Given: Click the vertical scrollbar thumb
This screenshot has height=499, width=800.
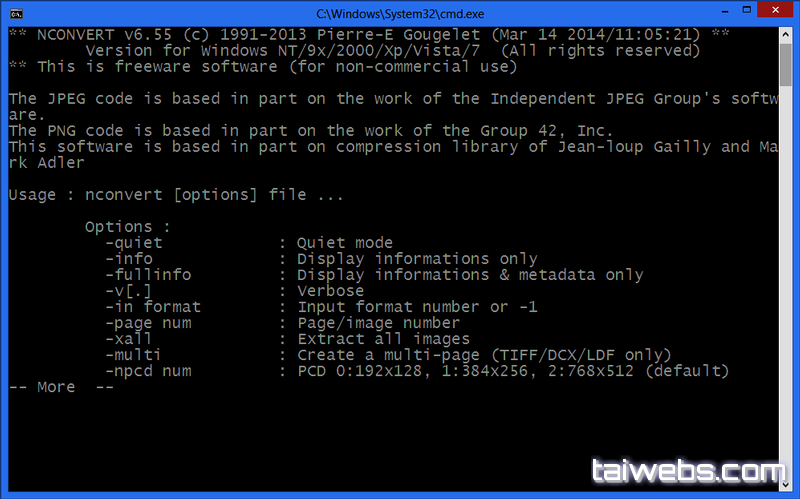Looking at the screenshot, I should 785,65.
